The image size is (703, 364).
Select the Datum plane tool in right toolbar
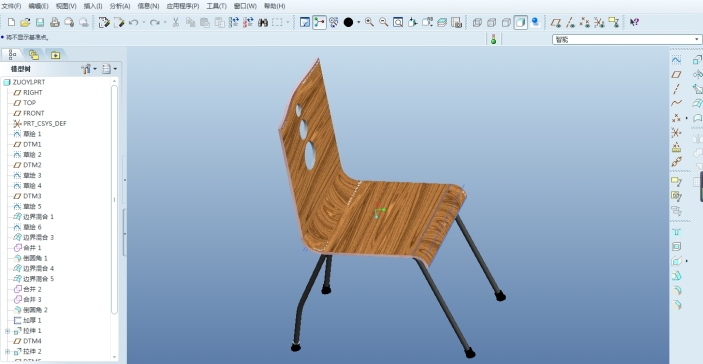tap(676, 74)
